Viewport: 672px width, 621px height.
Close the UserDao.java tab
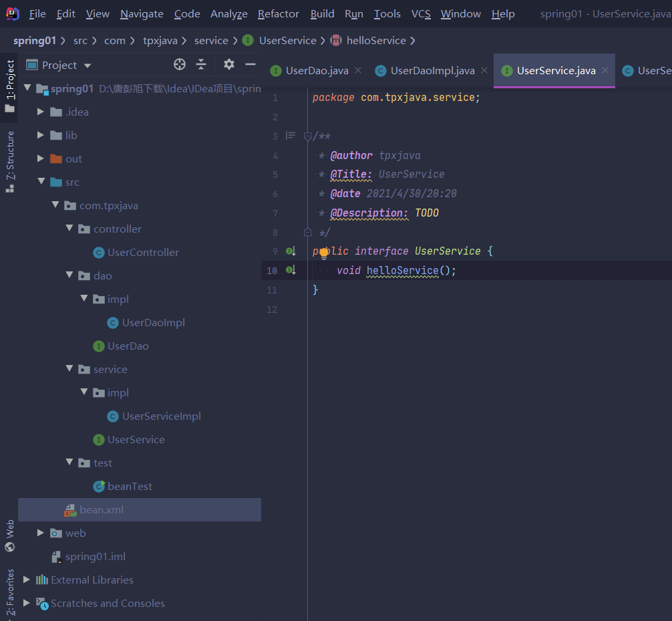tap(358, 70)
